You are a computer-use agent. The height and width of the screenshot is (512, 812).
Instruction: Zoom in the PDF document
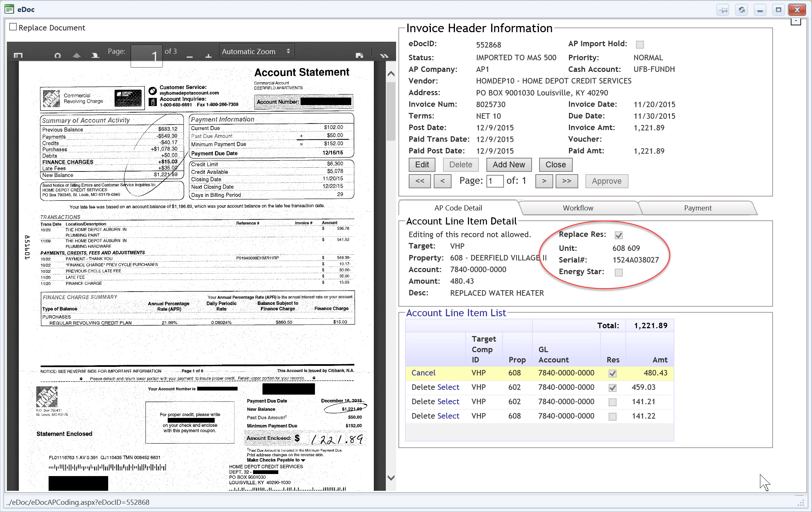coord(208,55)
